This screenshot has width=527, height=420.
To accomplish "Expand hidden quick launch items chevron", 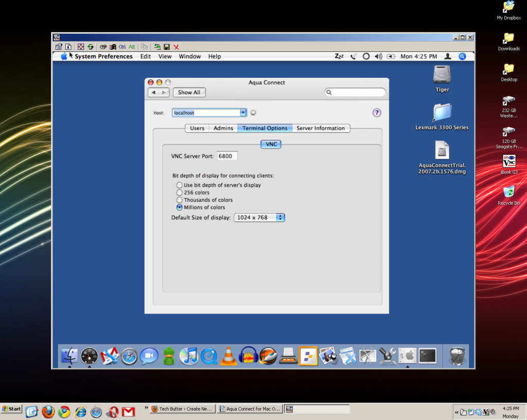I will (146, 408).
